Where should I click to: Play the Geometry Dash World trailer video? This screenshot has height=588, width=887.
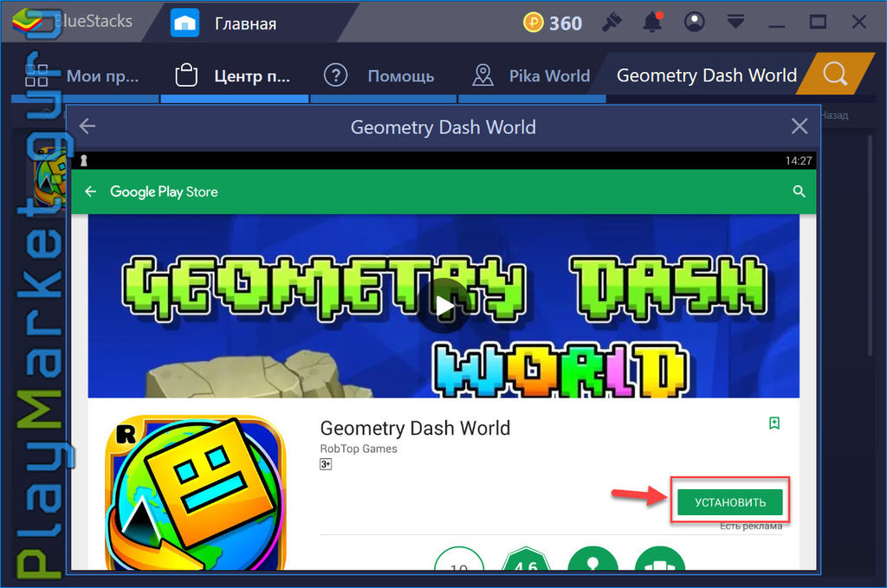444,307
